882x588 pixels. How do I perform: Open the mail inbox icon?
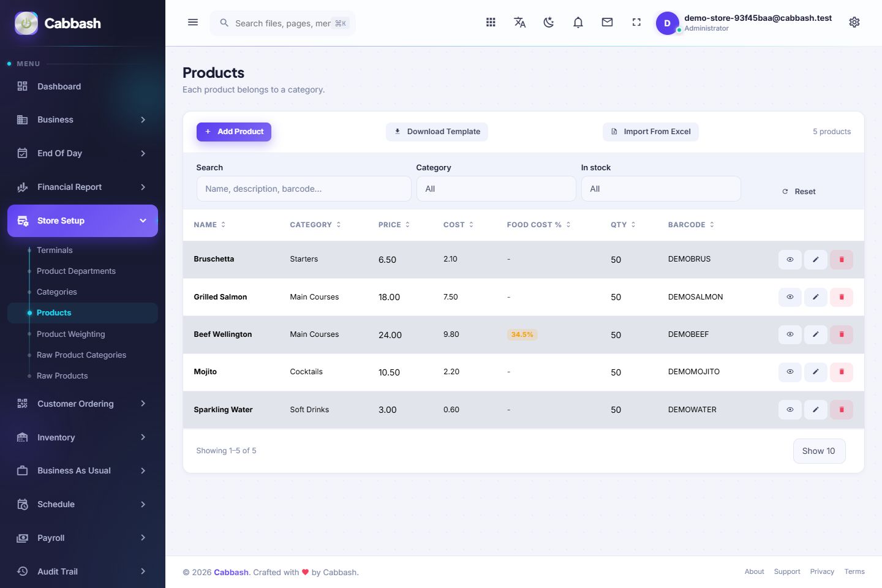click(x=608, y=23)
